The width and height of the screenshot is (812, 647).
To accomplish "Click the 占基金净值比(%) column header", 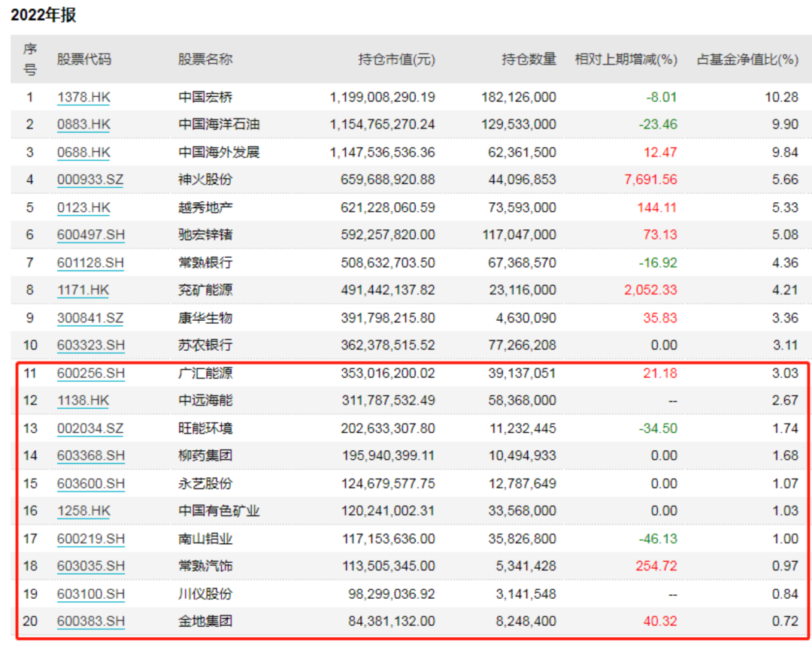I will [x=747, y=59].
